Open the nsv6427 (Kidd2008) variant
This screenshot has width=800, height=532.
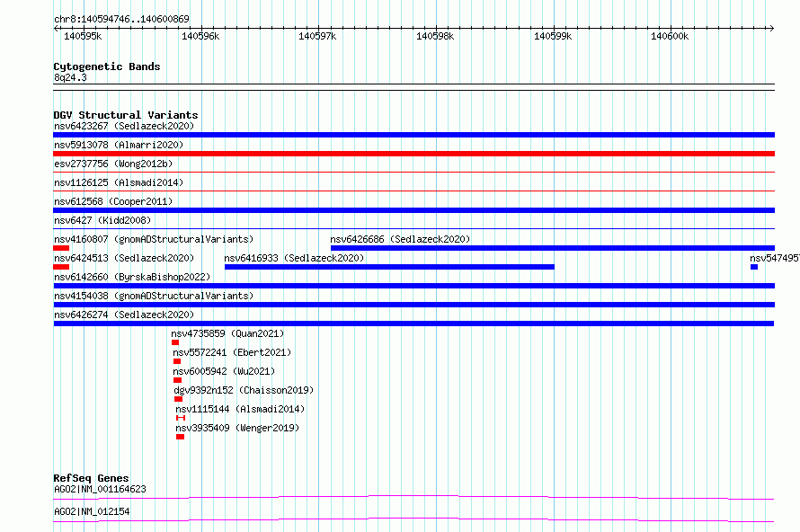102,220
